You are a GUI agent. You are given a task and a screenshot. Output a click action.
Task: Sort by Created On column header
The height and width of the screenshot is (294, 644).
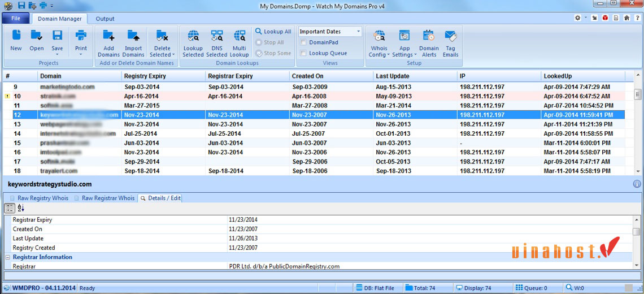tap(331, 76)
